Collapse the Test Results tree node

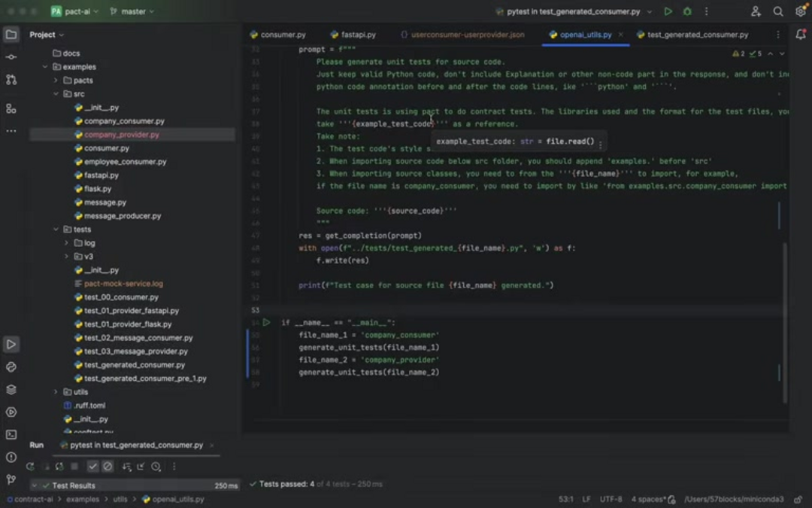(x=35, y=485)
